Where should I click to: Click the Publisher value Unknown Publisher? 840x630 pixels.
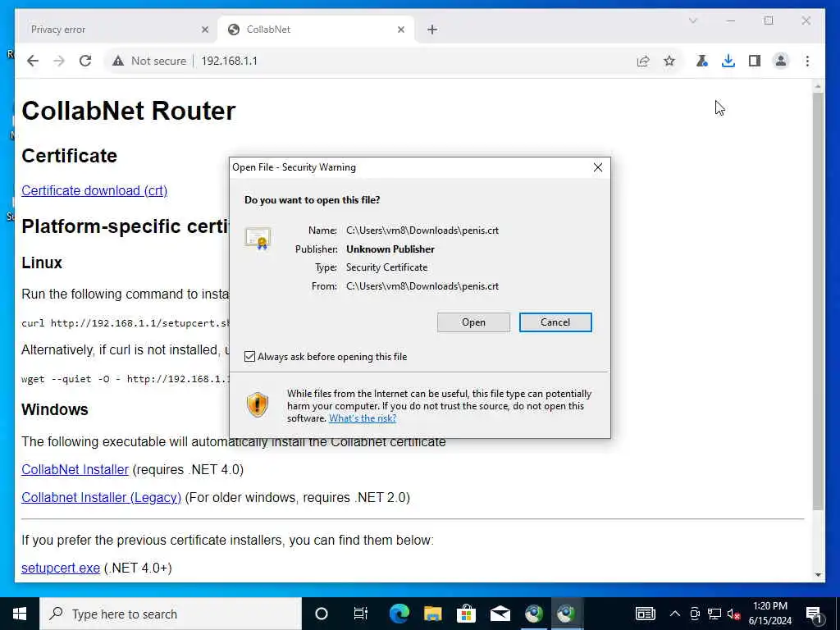click(x=390, y=249)
